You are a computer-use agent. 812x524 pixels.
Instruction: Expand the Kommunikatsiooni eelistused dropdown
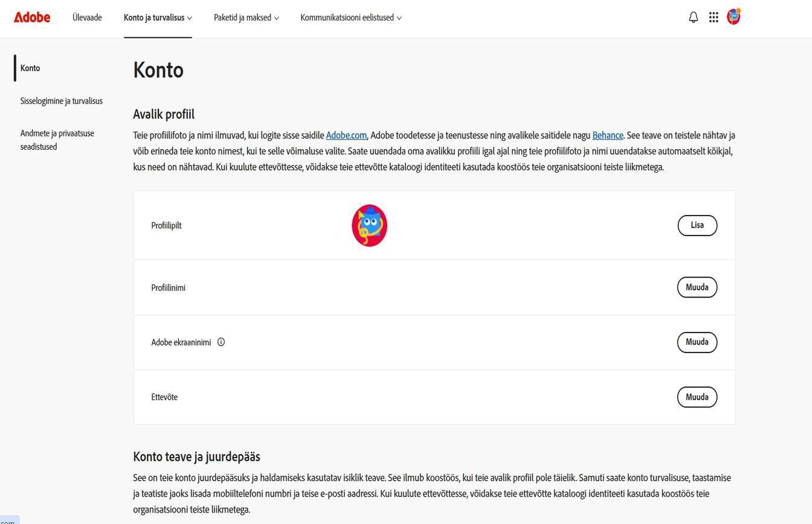[x=350, y=18]
